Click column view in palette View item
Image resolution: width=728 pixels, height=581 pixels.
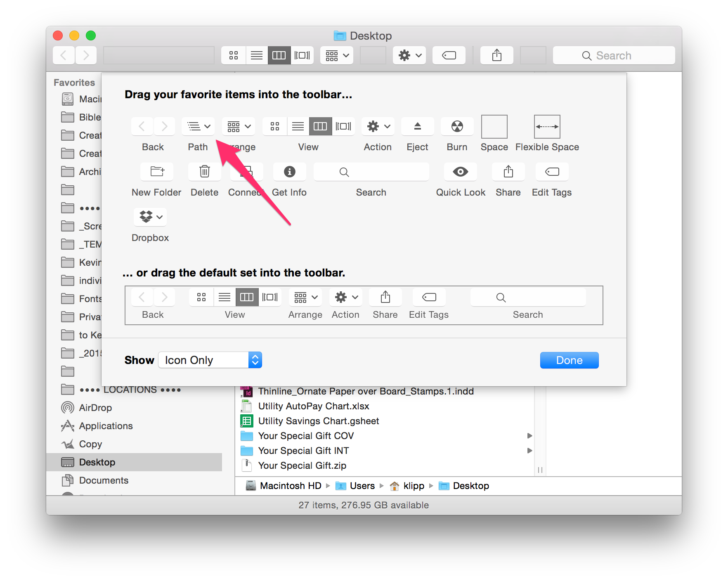pyautogui.click(x=320, y=126)
